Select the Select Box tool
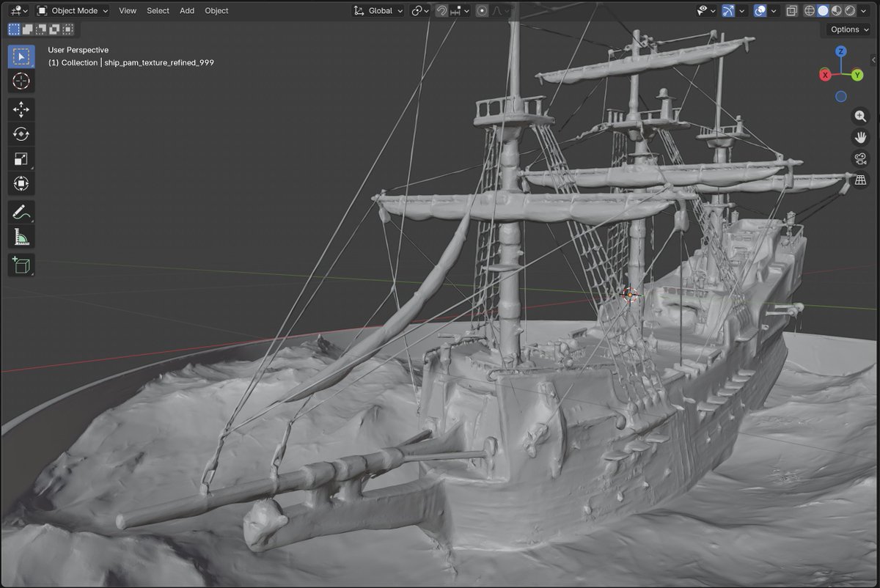 click(21, 56)
